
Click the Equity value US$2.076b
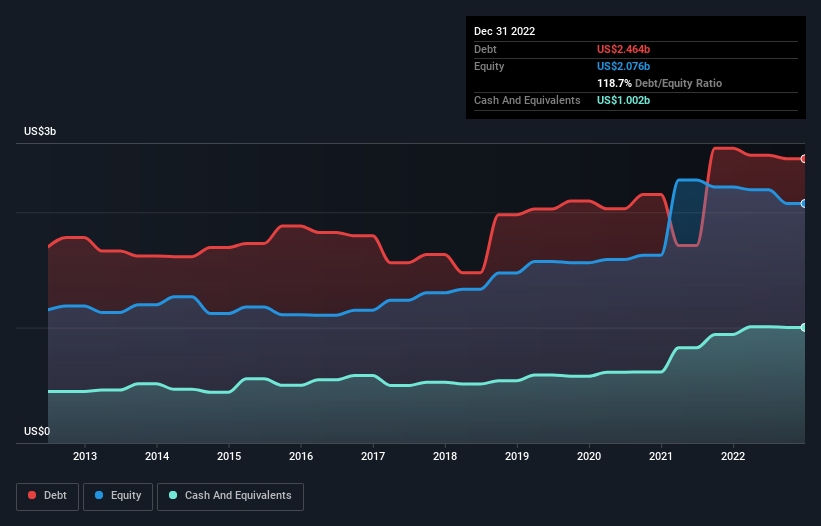pos(624,66)
